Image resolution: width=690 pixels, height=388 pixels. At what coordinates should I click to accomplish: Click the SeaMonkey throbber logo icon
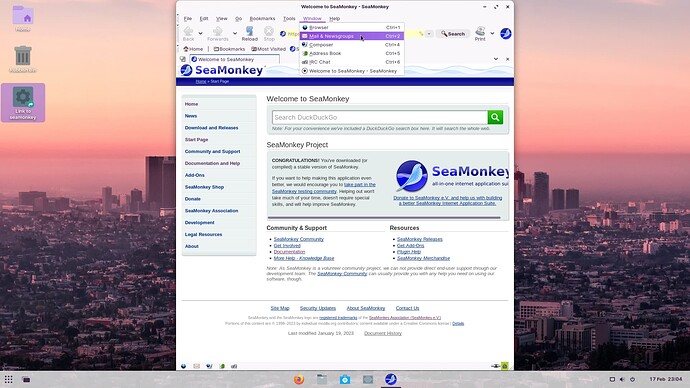[x=506, y=33]
